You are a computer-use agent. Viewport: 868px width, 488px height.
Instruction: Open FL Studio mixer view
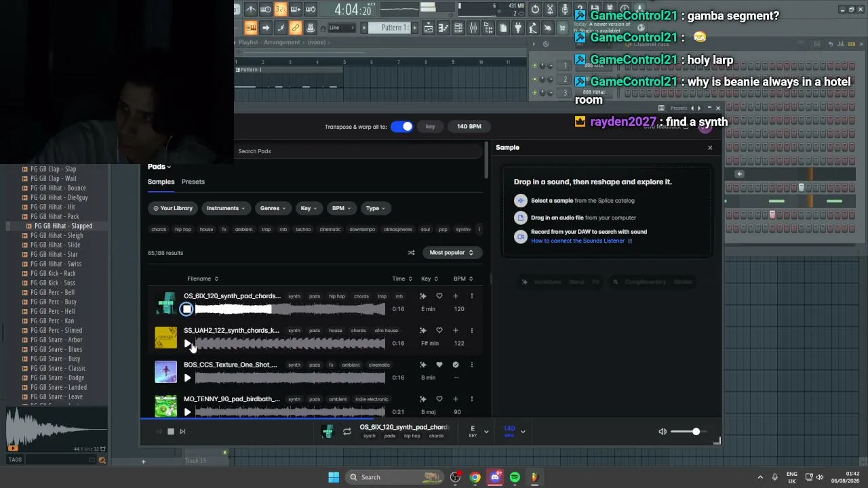(x=473, y=28)
